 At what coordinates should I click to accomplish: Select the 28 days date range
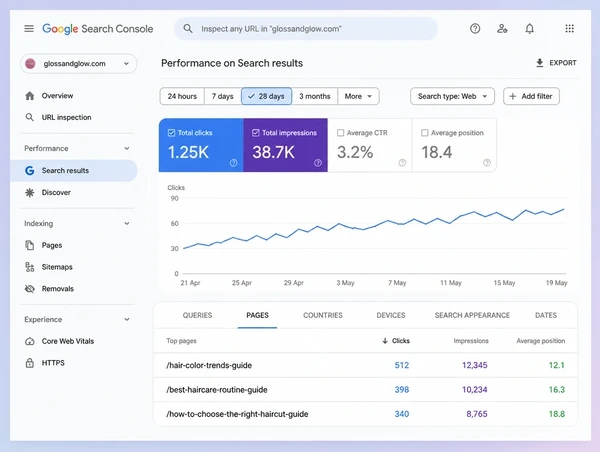click(266, 96)
